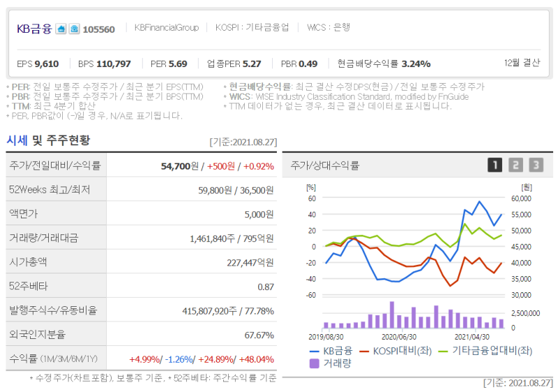Click the 52주베타 row label

28,286
